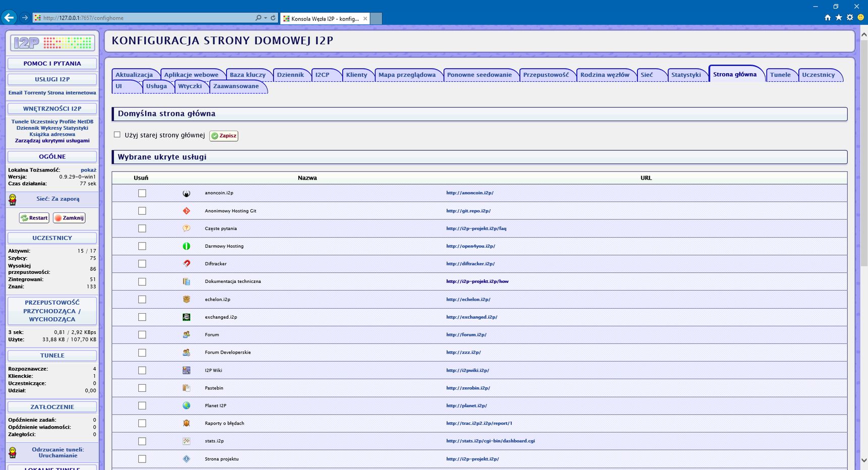Viewport: 868px width, 470px height.
Task: Tick the remove checkbox for Diftracker
Action: tap(142, 264)
